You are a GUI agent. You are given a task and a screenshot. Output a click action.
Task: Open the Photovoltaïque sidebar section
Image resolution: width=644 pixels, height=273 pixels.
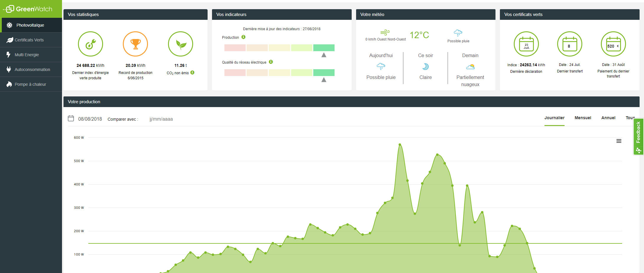[30, 25]
